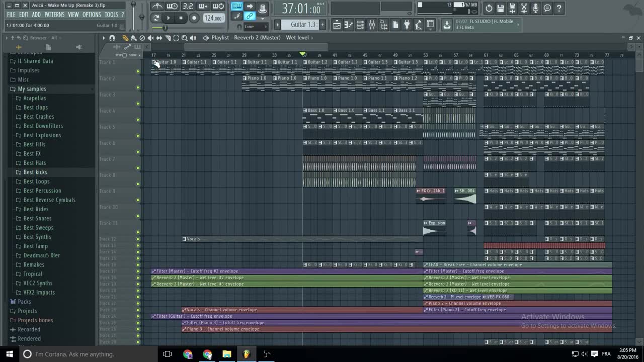Enable blend recording overdub
644x362 pixels.
click(203, 7)
